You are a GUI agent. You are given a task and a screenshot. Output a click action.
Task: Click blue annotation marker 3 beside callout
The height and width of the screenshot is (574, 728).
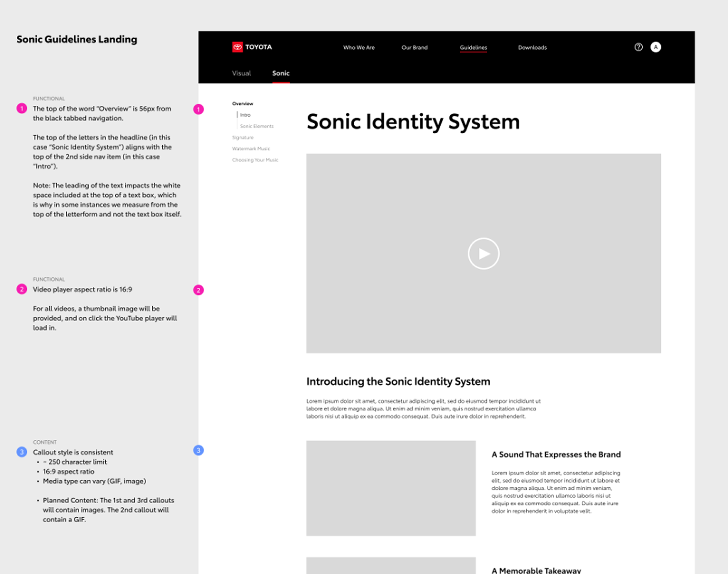[x=198, y=450]
